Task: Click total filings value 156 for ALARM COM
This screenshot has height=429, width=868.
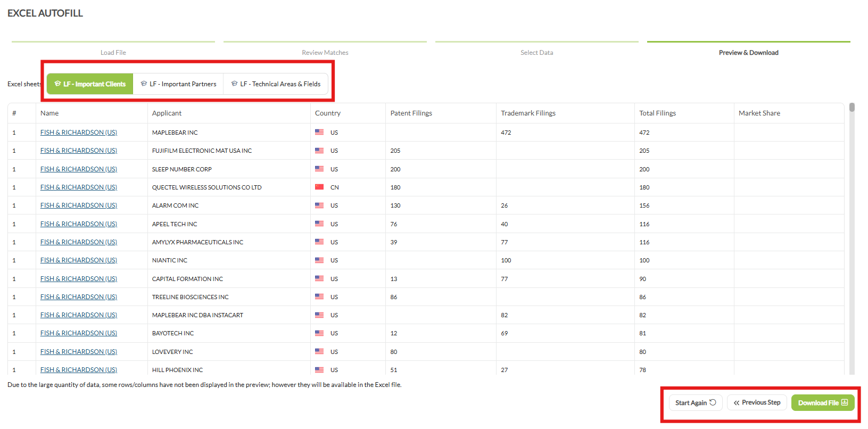Action: (x=644, y=205)
